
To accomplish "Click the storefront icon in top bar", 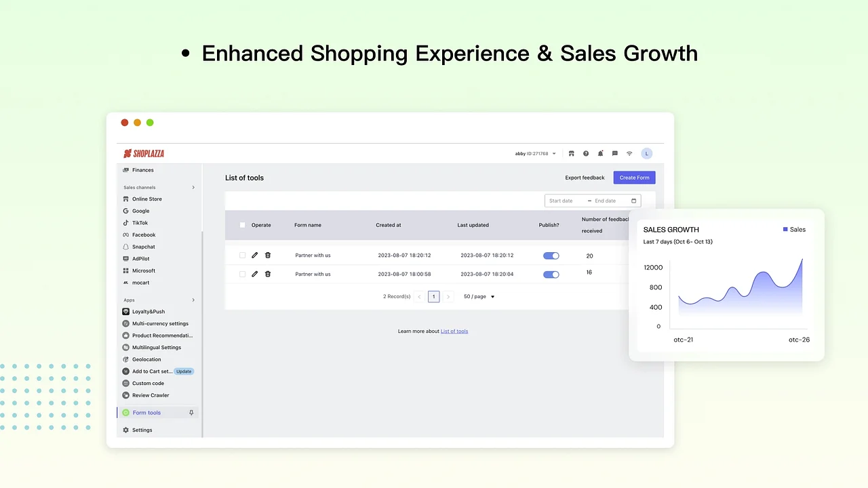I will point(572,154).
